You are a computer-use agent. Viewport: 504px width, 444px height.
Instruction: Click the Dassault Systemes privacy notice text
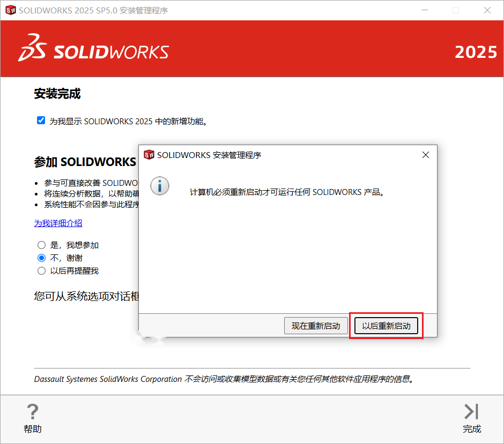(x=224, y=379)
